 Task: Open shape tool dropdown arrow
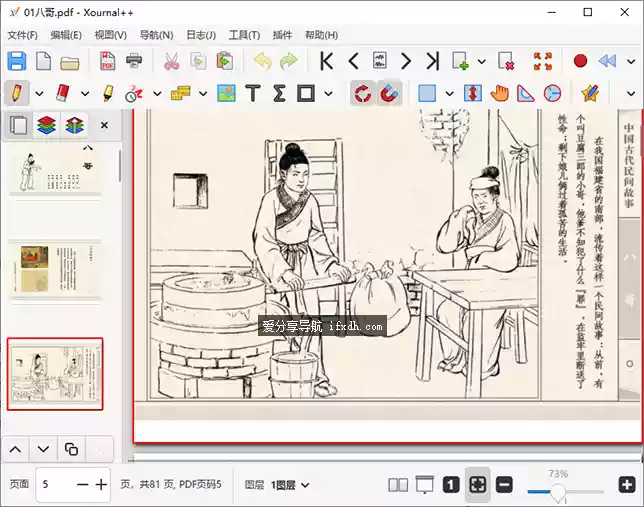tap(328, 94)
